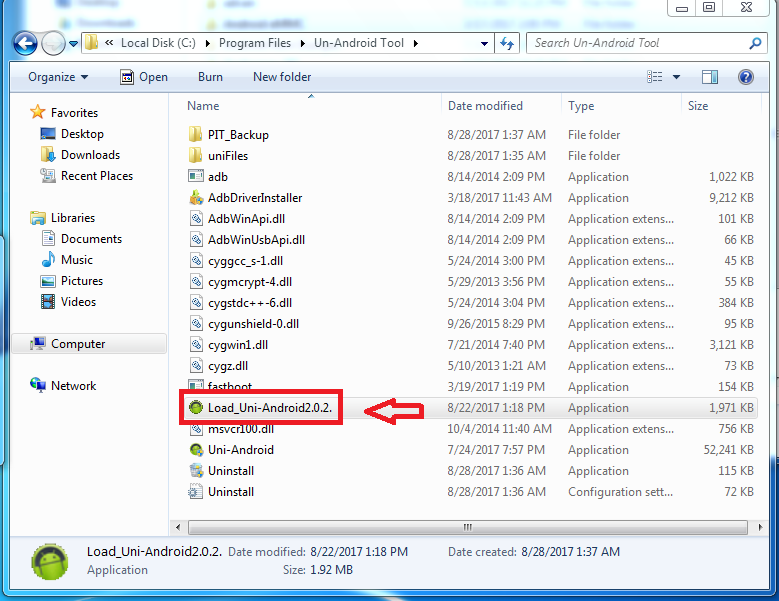Toggle the preview pane icon
Image resolution: width=779 pixels, height=601 pixels.
coord(709,76)
